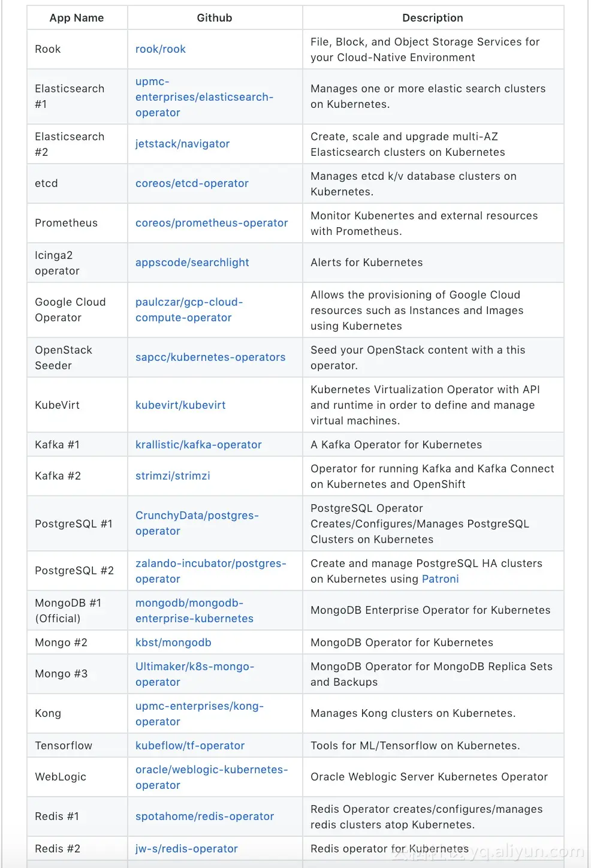
Task: Open coreos/prometheus-operator link
Action: click(212, 223)
